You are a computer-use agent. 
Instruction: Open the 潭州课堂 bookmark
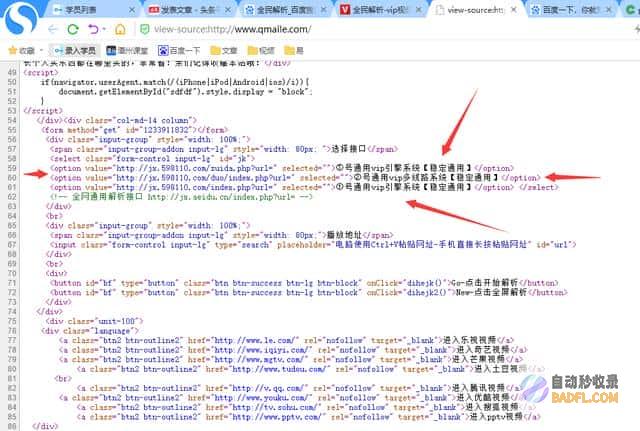[x=127, y=51]
